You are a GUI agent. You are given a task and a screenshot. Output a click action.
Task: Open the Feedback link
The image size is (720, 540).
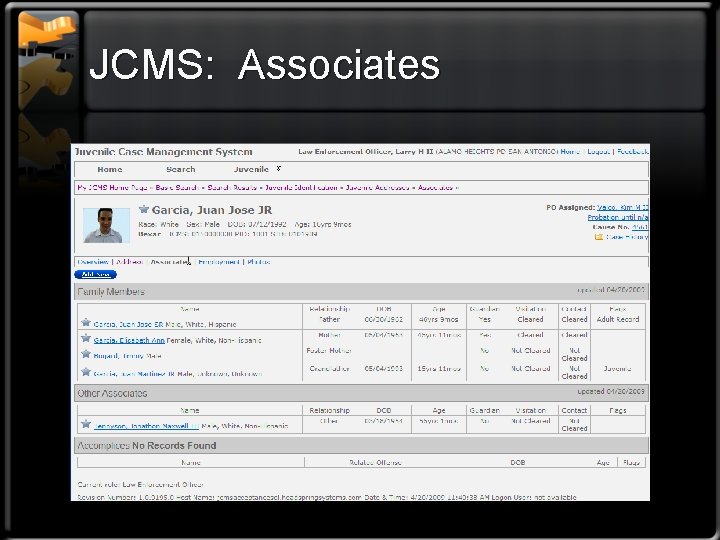click(633, 152)
